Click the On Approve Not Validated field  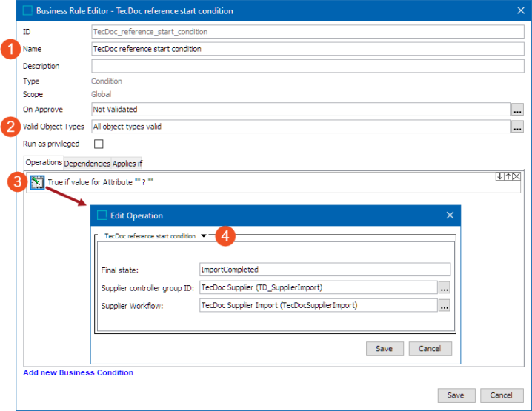click(301, 110)
